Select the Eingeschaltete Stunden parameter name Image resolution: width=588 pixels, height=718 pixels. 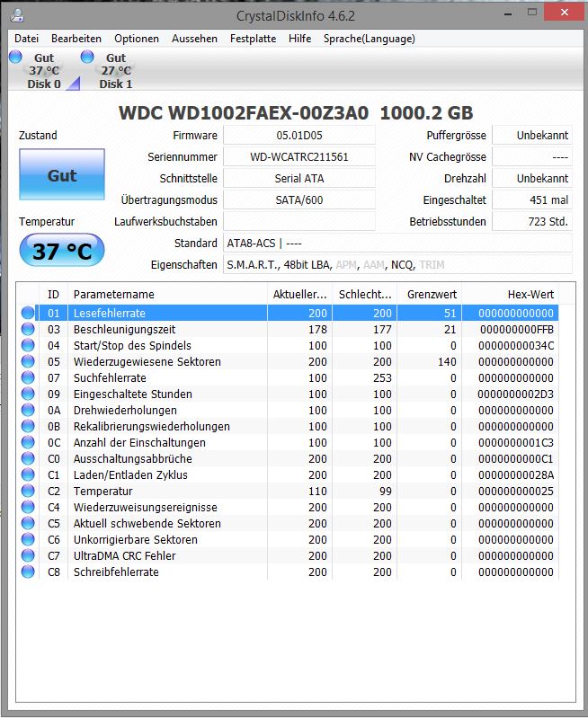(133, 394)
